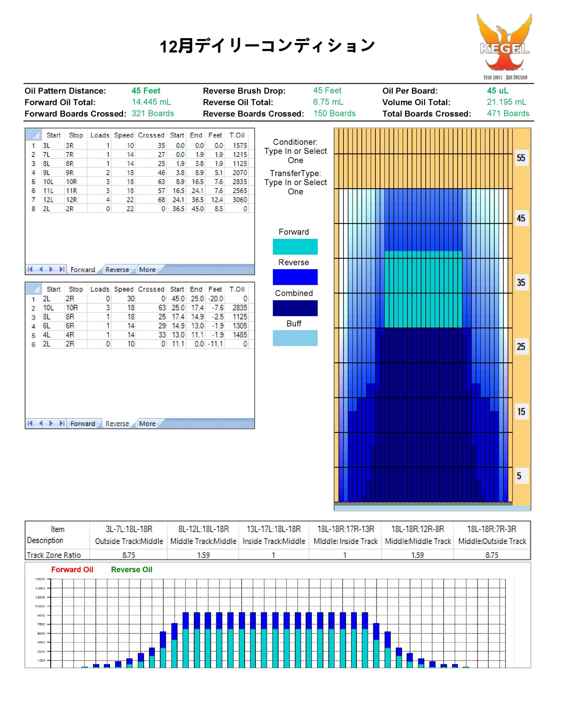The height and width of the screenshot is (728, 563).
Task: Click Loads column header in upper table
Action: [x=100, y=135]
